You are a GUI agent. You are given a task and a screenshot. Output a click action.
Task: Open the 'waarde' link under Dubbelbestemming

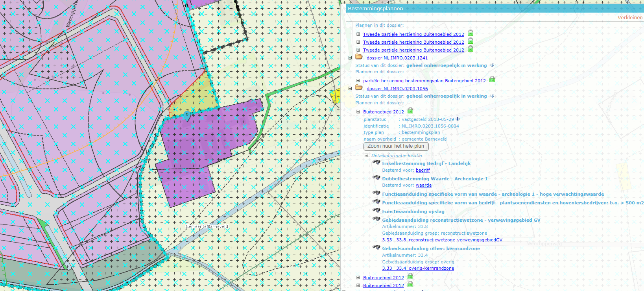tap(423, 185)
